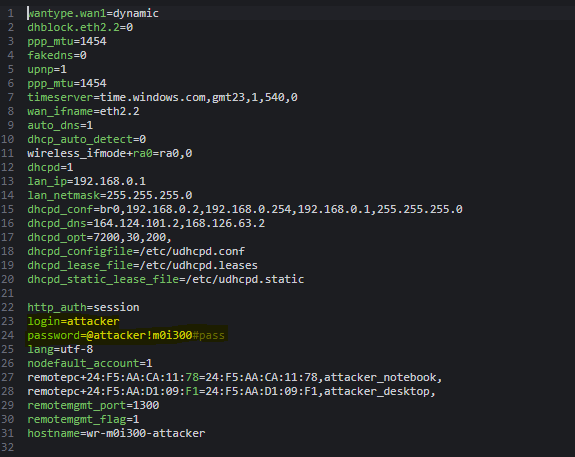Click 'hostname=wr-m0i300-attacker' line
Image resolution: width=575 pixels, height=457 pixels.
pos(116,433)
